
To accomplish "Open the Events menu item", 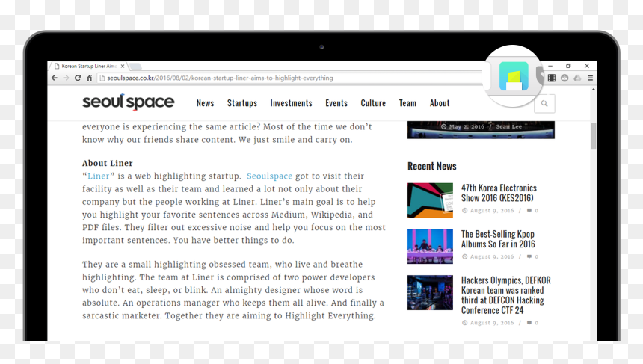I will [336, 103].
